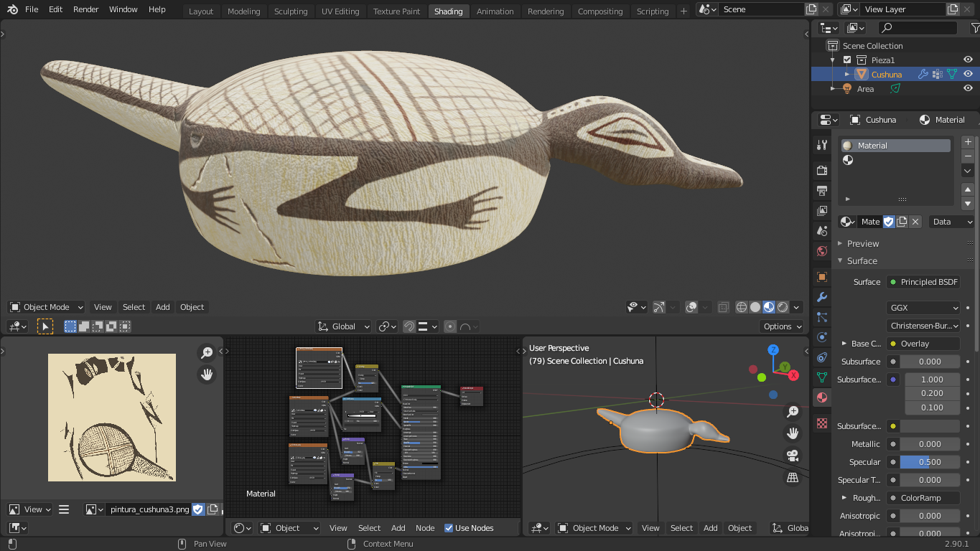Open Object Mode dropdown in main viewport
This screenshot has height=551, width=980.
[x=46, y=307]
